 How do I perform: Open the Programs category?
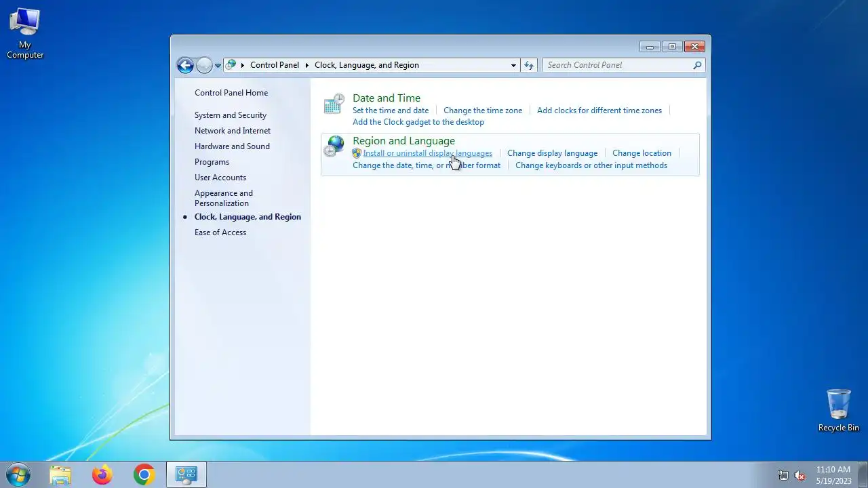(x=212, y=162)
